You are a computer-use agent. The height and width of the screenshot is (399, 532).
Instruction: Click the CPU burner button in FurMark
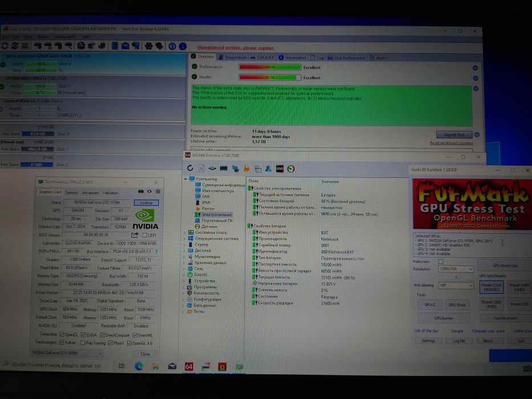tap(444, 318)
